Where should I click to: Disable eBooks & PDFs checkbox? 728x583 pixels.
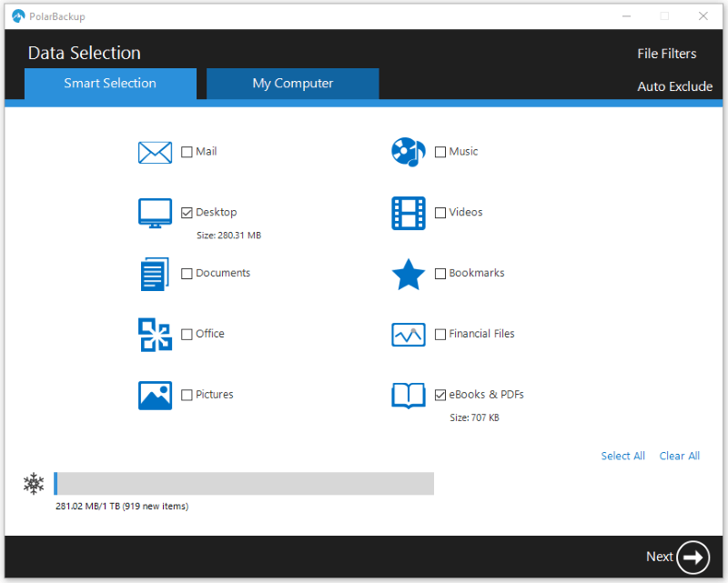[440, 395]
